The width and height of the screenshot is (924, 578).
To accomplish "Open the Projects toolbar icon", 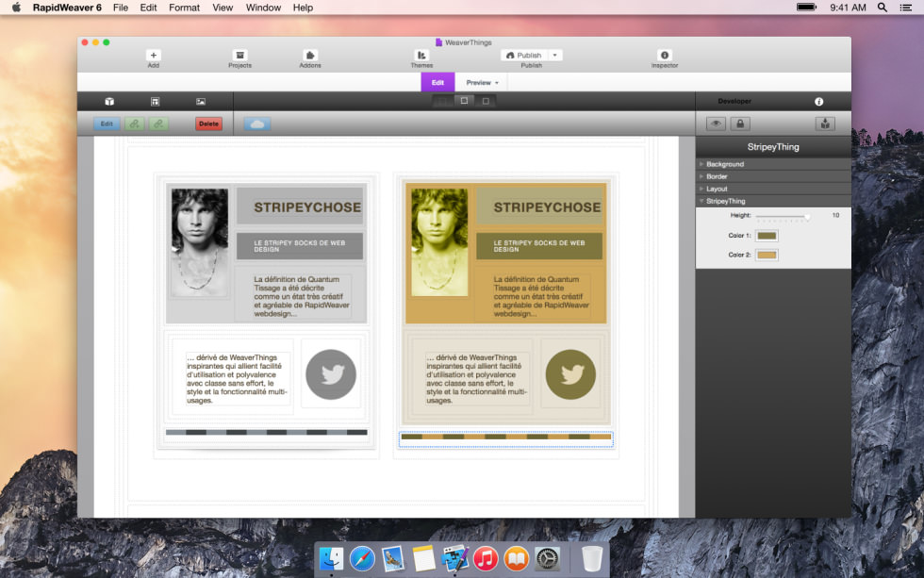I will pos(239,56).
